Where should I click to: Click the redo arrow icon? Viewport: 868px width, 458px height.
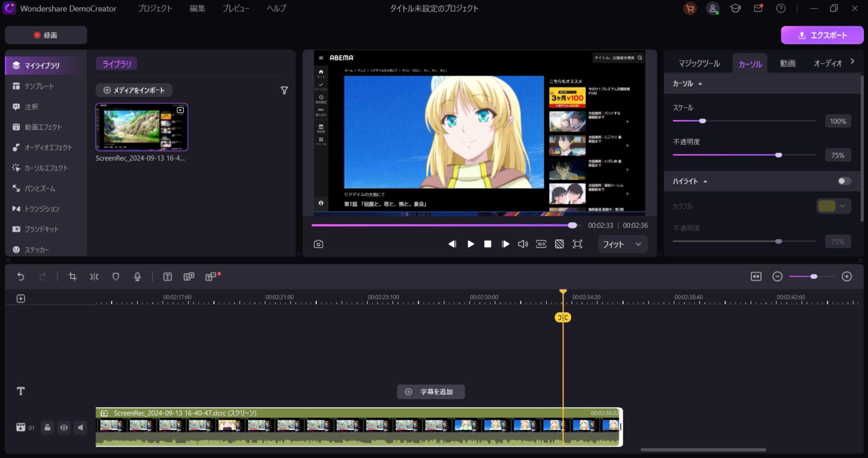tap(42, 277)
